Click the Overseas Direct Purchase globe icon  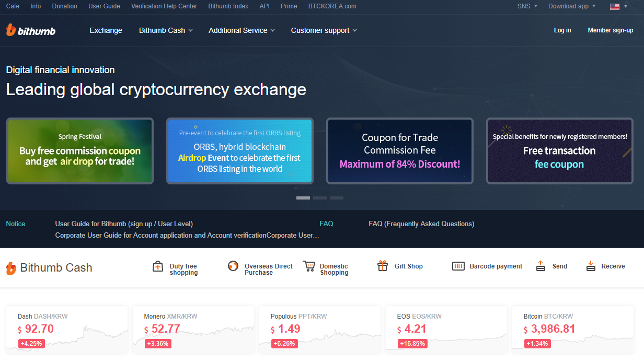233,266
